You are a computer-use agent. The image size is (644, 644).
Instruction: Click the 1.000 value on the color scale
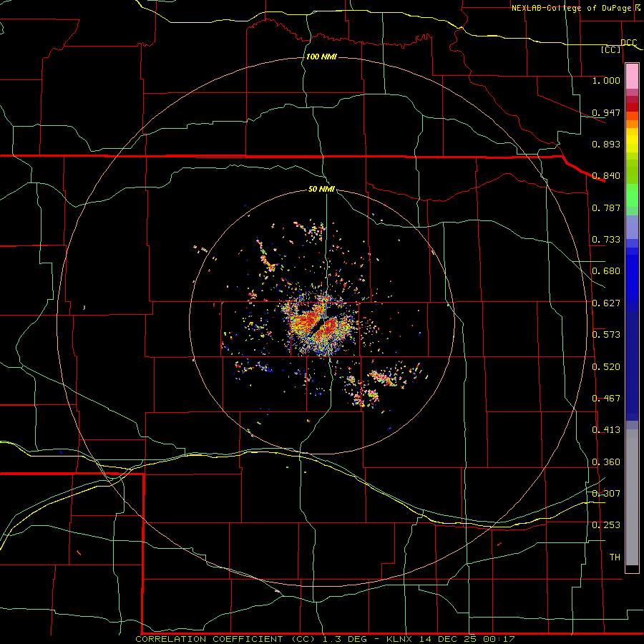[x=606, y=80]
